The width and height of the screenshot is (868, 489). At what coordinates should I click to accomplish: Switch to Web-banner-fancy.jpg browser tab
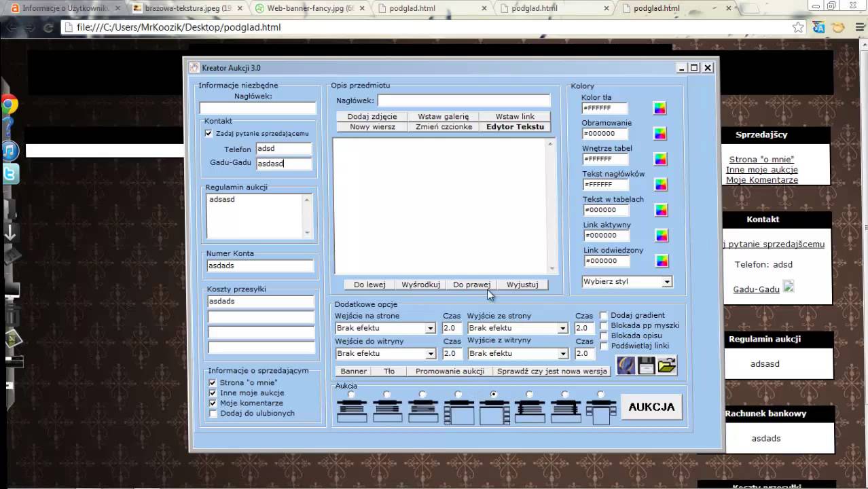pyautogui.click(x=310, y=8)
